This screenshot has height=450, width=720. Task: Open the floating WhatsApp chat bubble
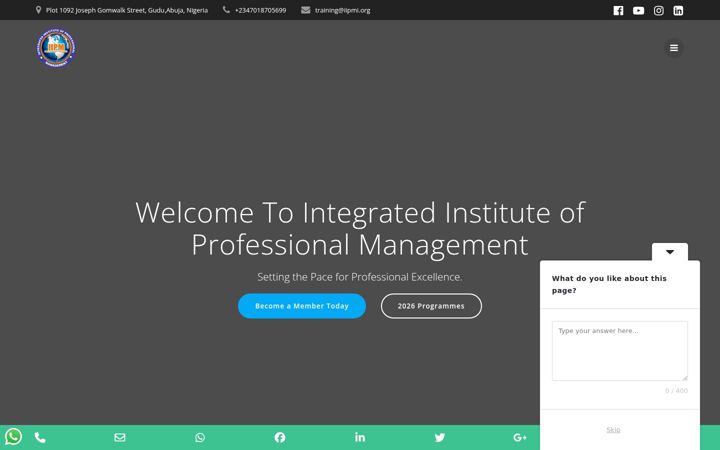point(13,436)
